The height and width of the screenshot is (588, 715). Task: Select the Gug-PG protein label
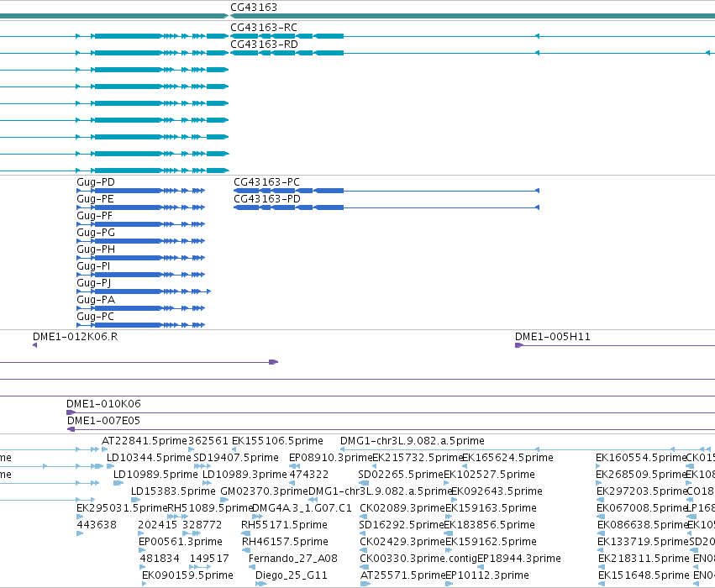96,233
